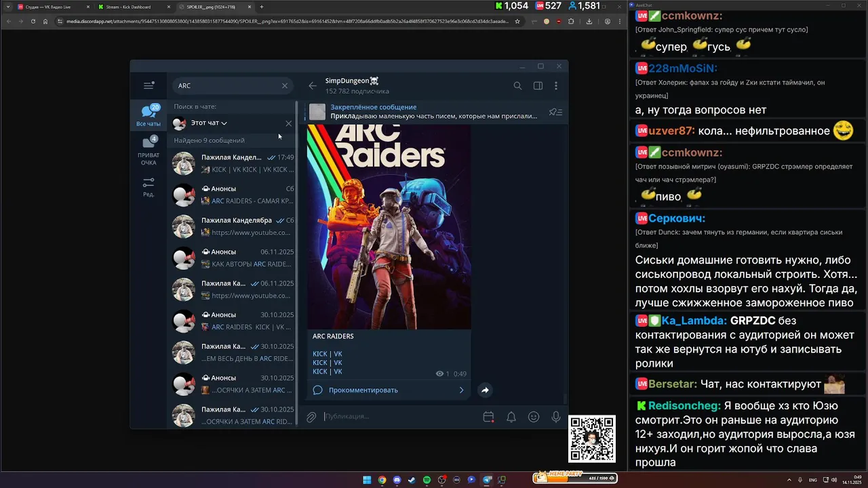
Task: Click the channel message area scrollbar
Action: (x=564, y=399)
